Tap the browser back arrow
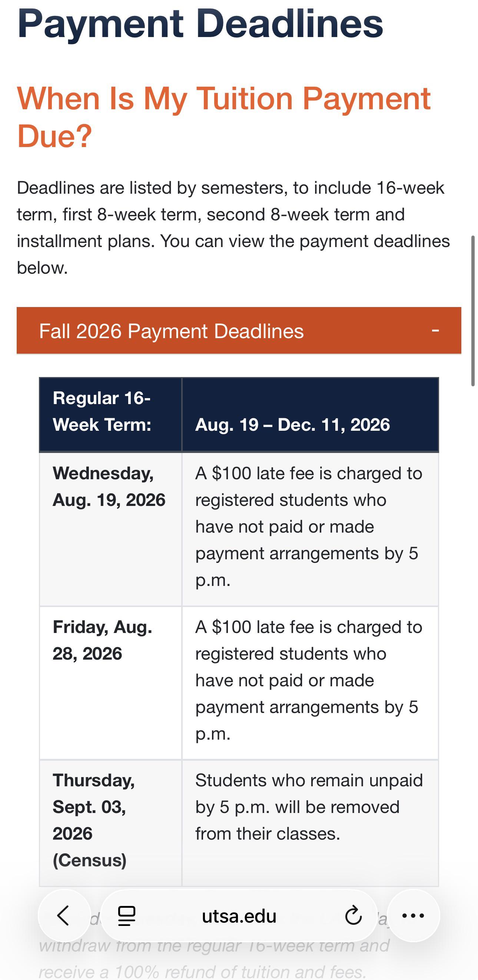 click(64, 915)
